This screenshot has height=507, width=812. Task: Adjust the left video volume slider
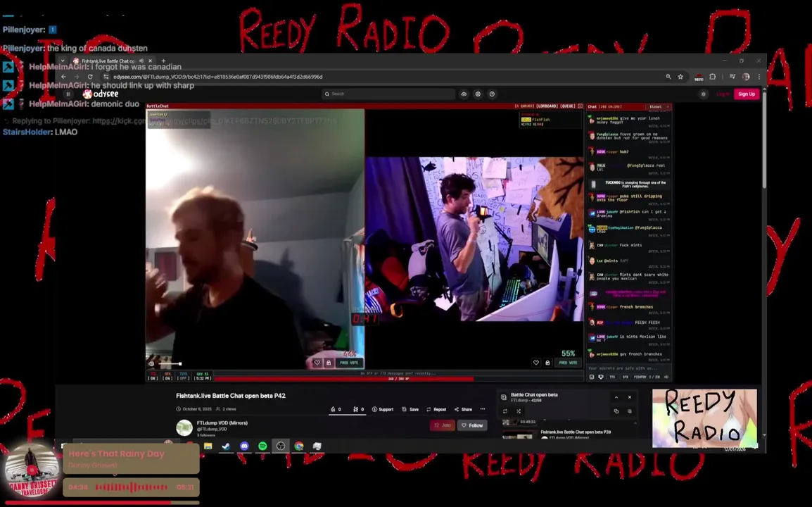tap(170, 364)
